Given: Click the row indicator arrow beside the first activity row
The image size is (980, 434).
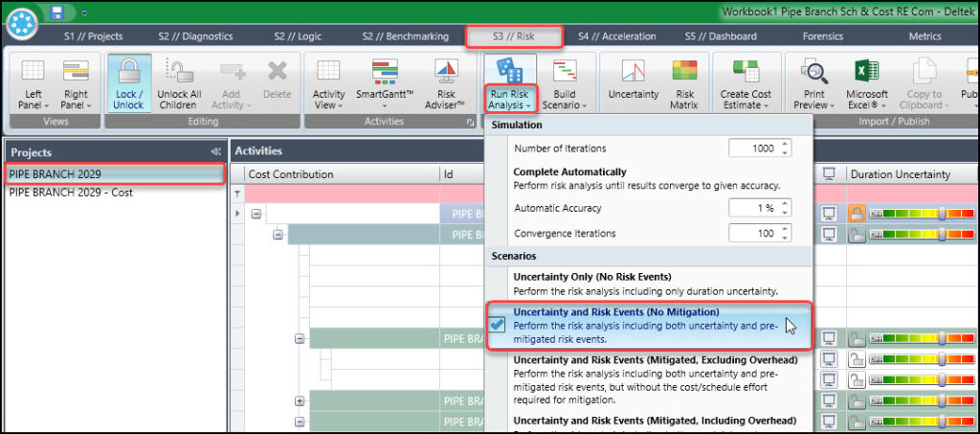Looking at the screenshot, I should coord(237,214).
